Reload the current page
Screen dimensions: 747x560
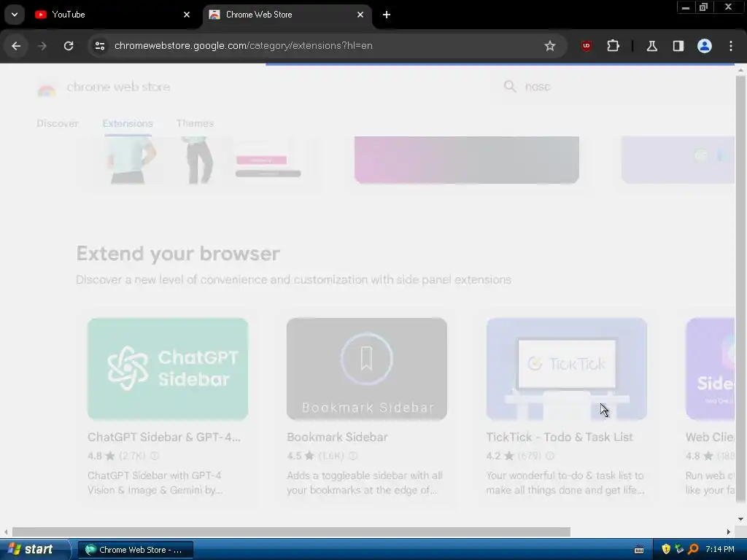point(69,46)
